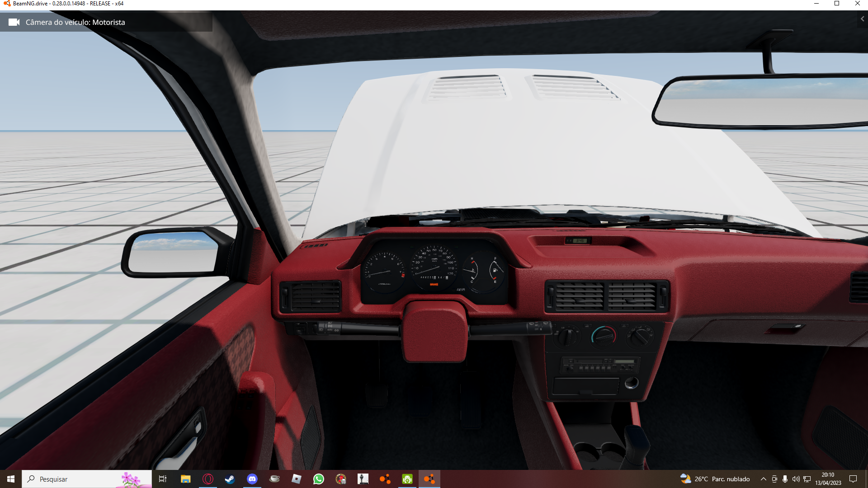Viewport: 868px width, 488px height.
Task: Show hidden system tray icons
Action: [x=764, y=479]
